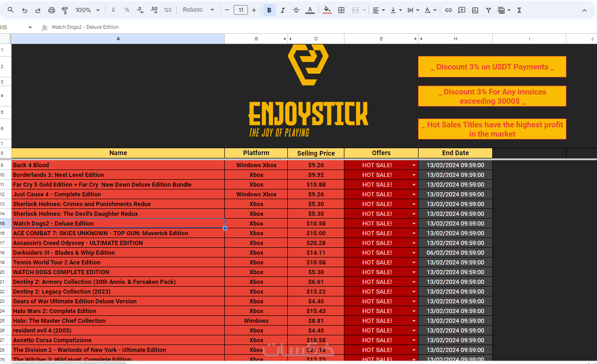The width and height of the screenshot is (597, 364).
Task: Print the spreadsheet
Action: point(51,10)
